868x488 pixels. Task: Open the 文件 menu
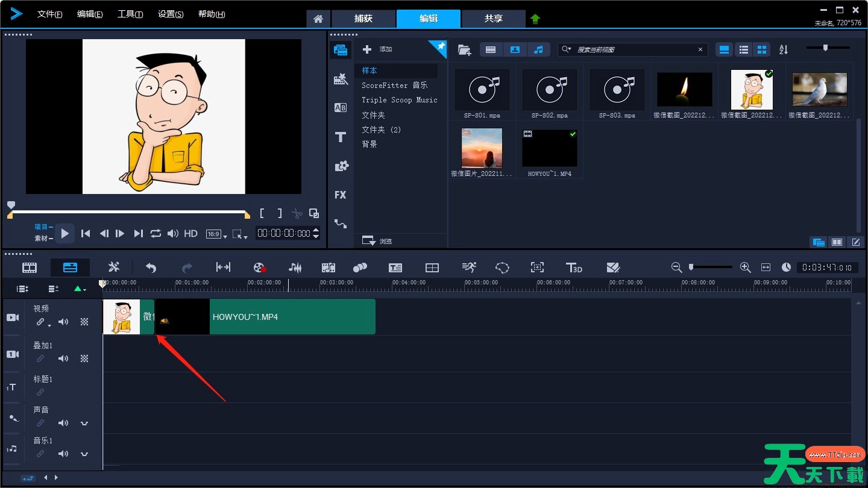pyautogui.click(x=49, y=14)
